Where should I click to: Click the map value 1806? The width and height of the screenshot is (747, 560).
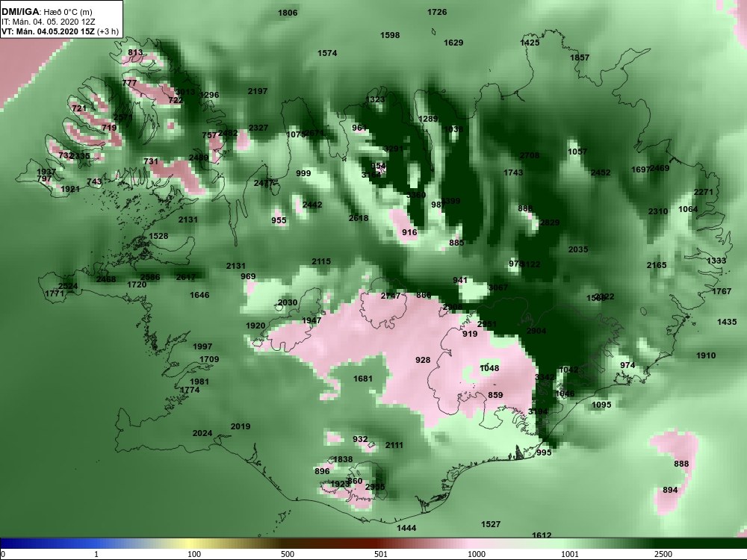point(288,13)
